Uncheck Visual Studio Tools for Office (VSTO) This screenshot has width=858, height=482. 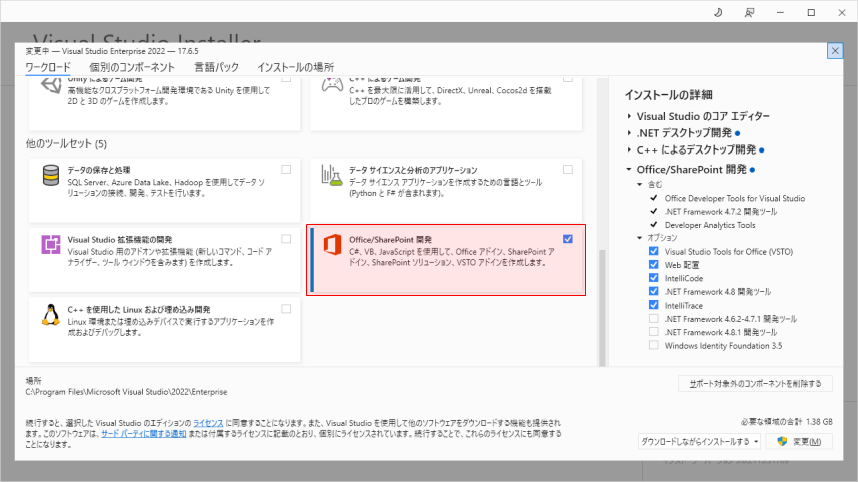[x=653, y=251]
